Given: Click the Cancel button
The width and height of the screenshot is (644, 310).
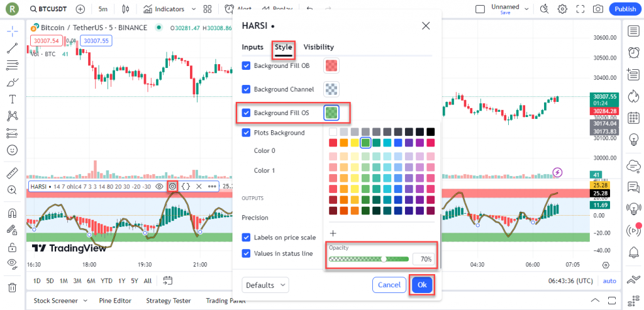Looking at the screenshot, I should (x=389, y=285).
